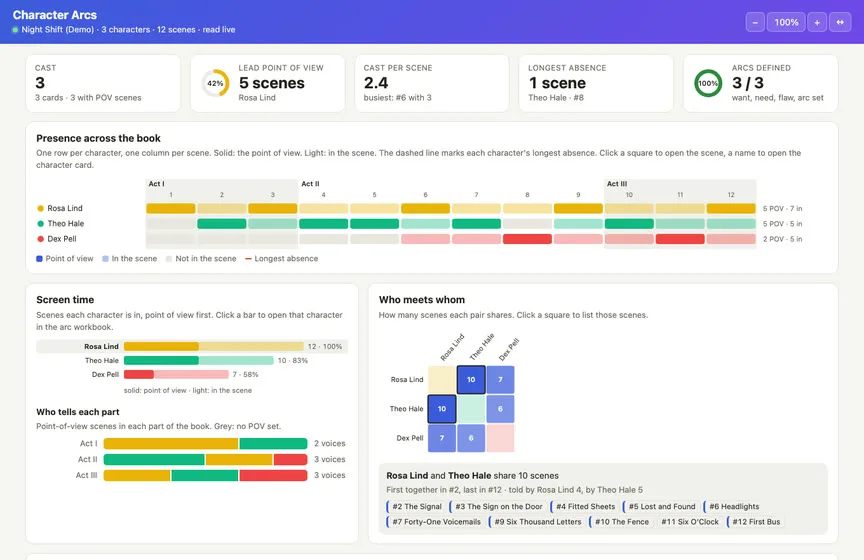Click Dex Pell's screen time bar
This screenshot has height=560, width=864.
coord(176,374)
